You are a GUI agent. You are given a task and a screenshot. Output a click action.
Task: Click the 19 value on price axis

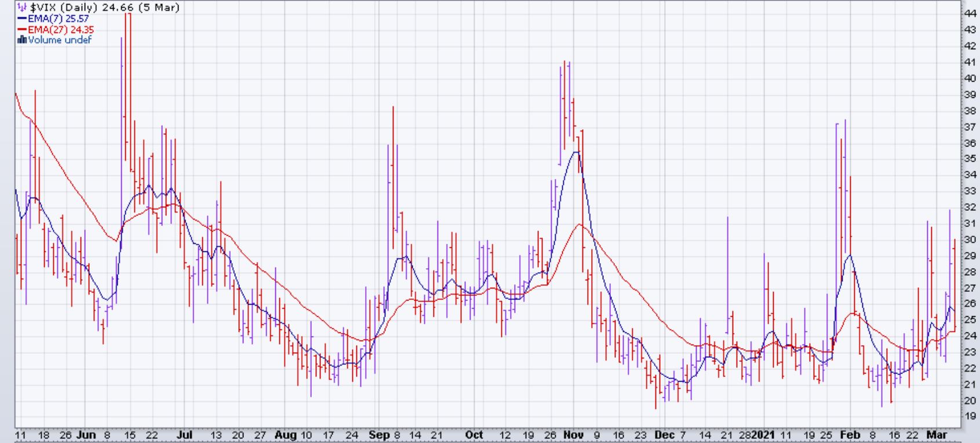[x=970, y=416]
